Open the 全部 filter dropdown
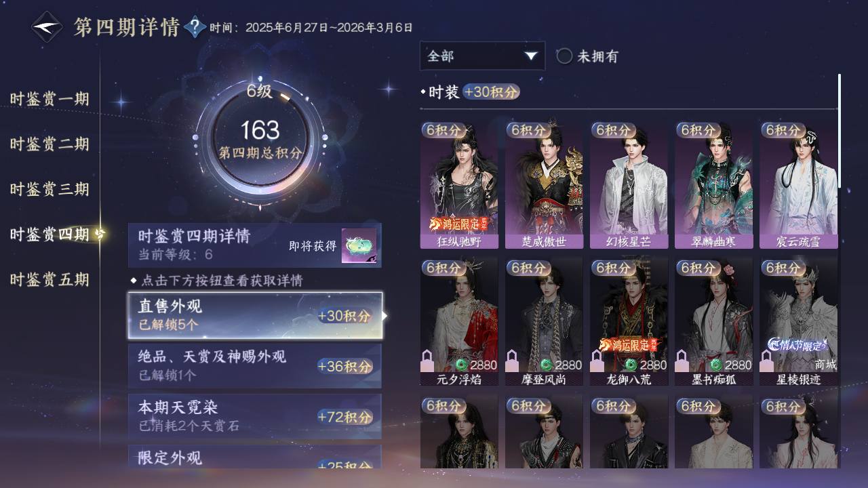The image size is (868, 488). (x=482, y=56)
